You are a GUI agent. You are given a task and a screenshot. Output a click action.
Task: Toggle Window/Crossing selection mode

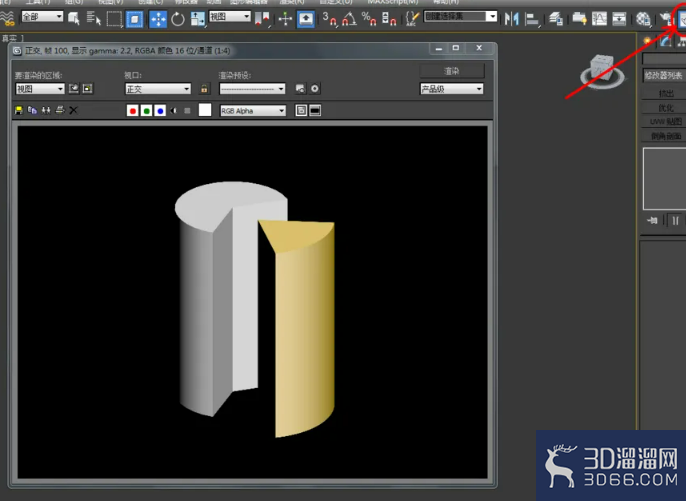(x=134, y=19)
